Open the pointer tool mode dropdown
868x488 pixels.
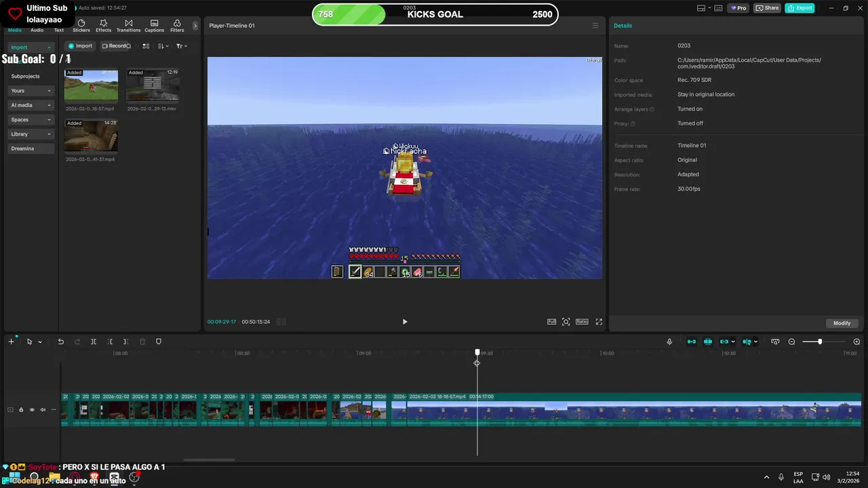click(x=40, y=342)
